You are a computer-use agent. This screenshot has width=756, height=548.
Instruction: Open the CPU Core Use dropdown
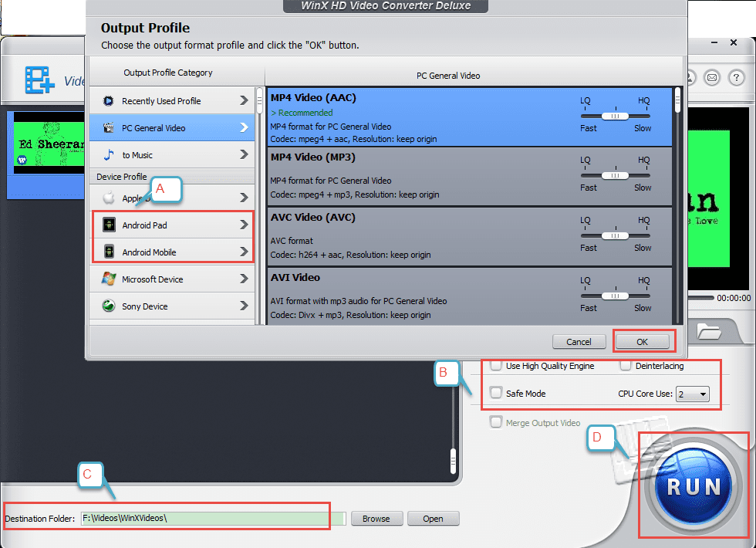coord(692,394)
